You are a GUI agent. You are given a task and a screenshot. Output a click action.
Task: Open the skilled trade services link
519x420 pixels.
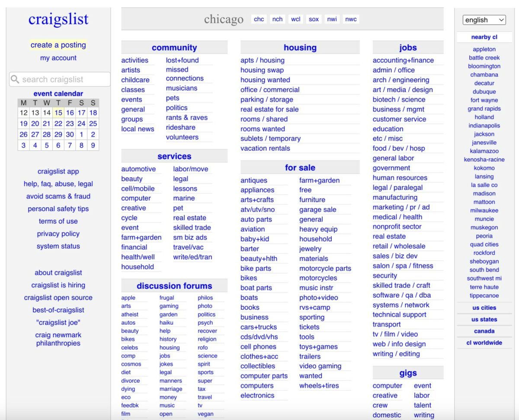point(192,228)
